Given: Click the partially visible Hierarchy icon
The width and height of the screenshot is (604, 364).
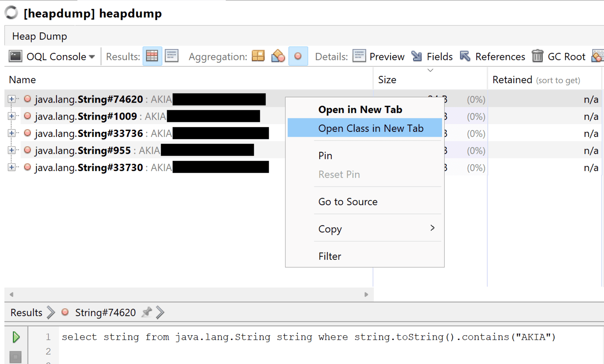Looking at the screenshot, I should point(598,56).
